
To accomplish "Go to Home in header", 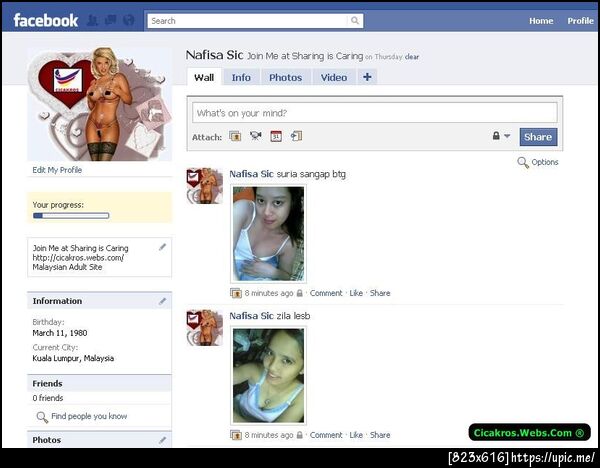I will point(541,21).
